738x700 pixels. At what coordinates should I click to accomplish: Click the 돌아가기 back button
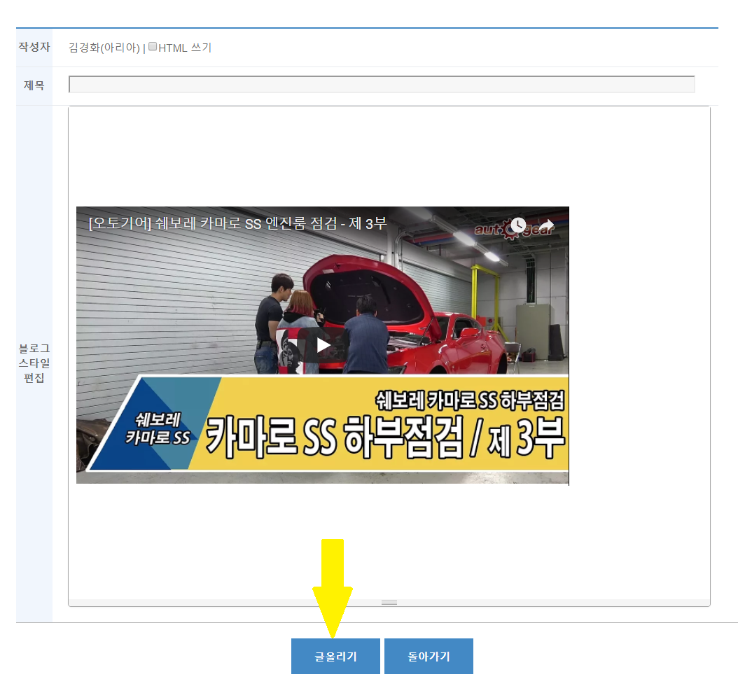pos(429,657)
